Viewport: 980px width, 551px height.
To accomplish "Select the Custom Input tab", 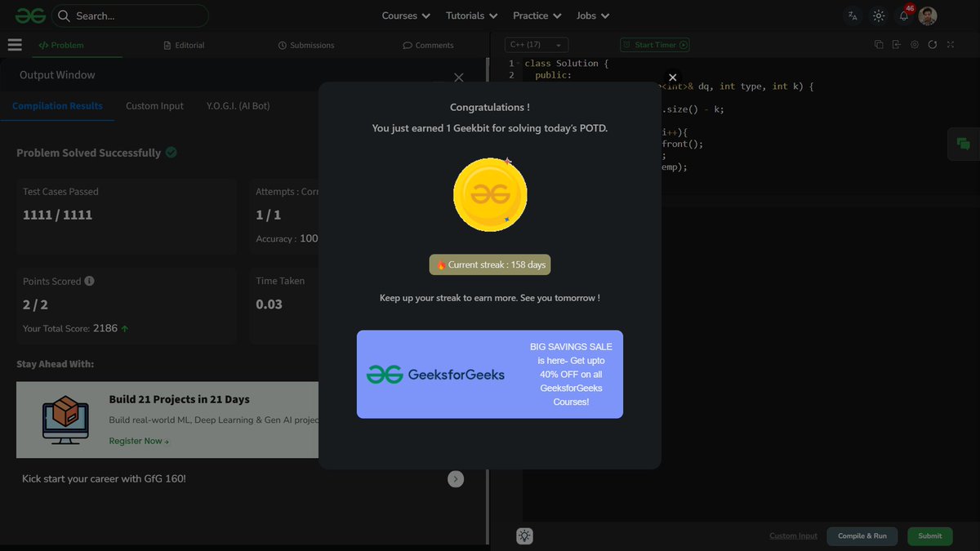I will click(154, 106).
